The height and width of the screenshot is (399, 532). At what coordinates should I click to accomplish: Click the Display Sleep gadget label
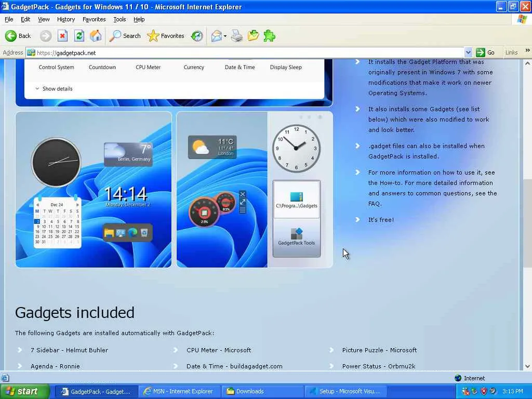286,67
